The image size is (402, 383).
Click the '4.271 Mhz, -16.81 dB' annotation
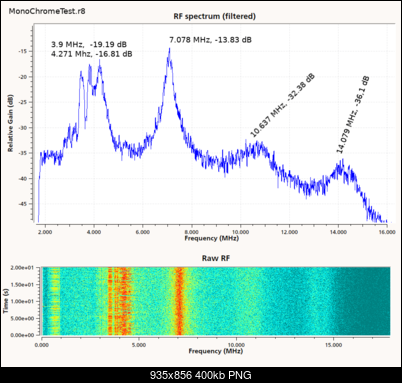point(92,54)
